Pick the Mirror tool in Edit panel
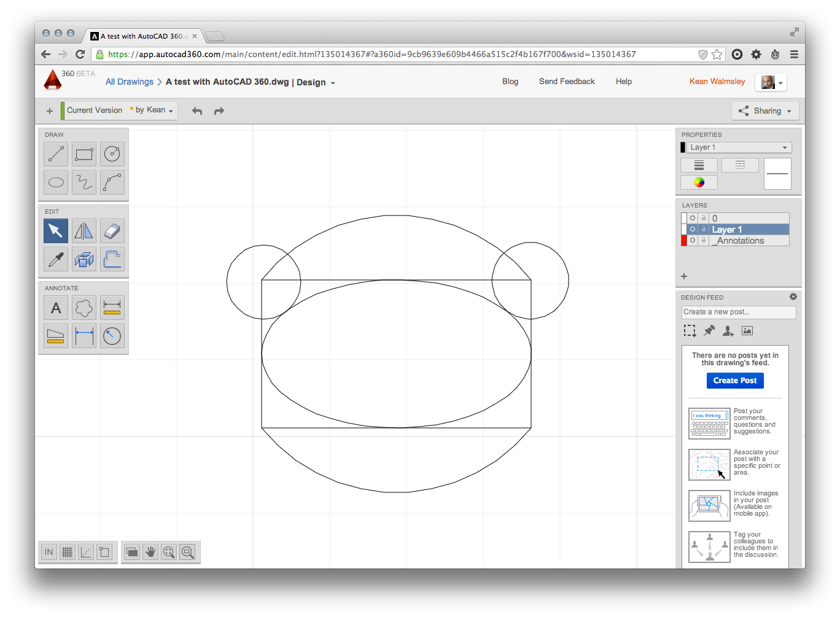 pyautogui.click(x=84, y=231)
